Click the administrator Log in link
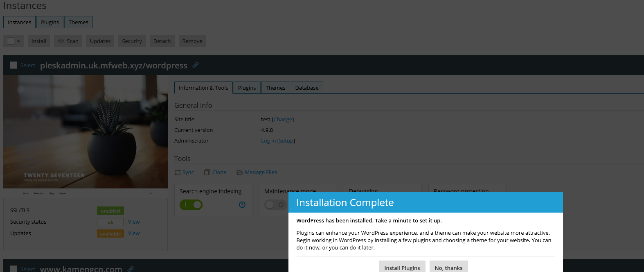The width and height of the screenshot is (644, 272). point(268,141)
